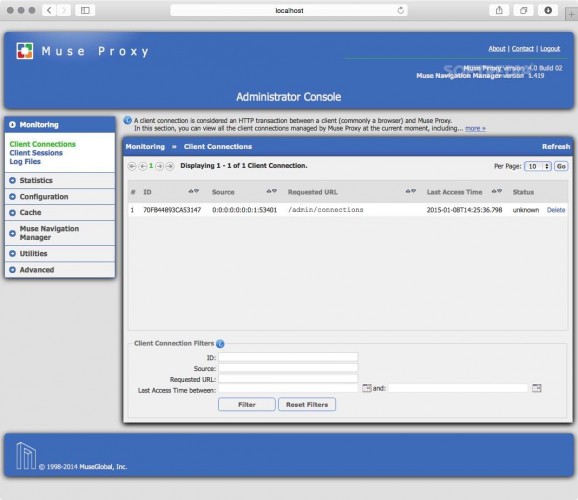Collapse the Monitoring sidebar section
Viewport: 578px width, 500px height.
click(60, 125)
